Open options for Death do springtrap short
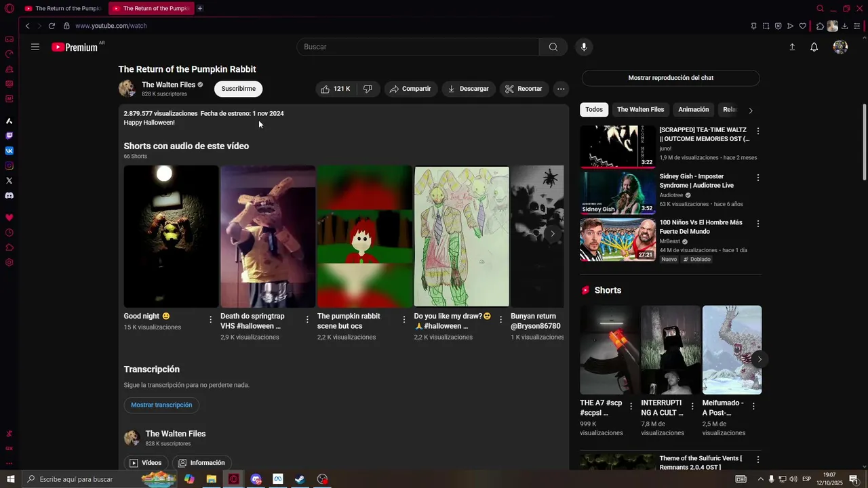The image size is (868, 488). (307, 319)
